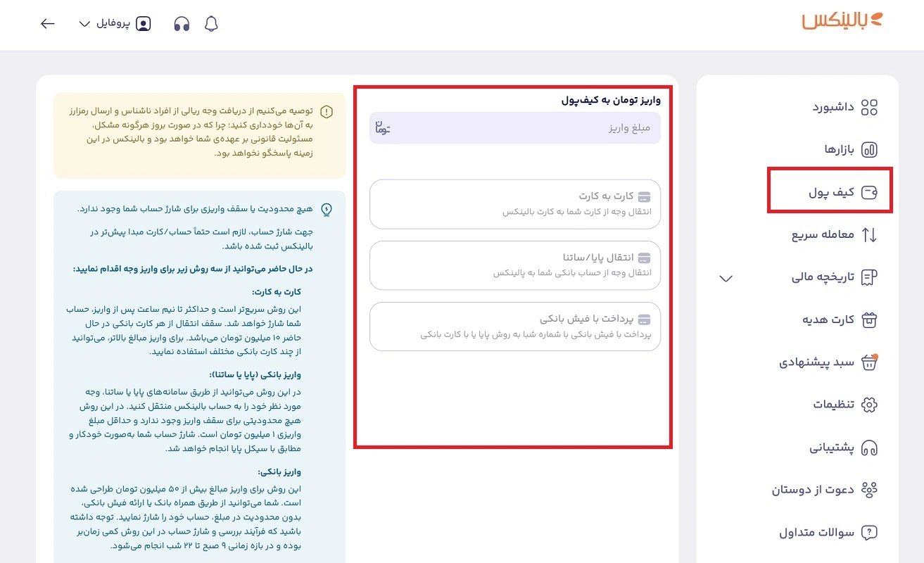Click the quick trade arrows icon

point(870,235)
